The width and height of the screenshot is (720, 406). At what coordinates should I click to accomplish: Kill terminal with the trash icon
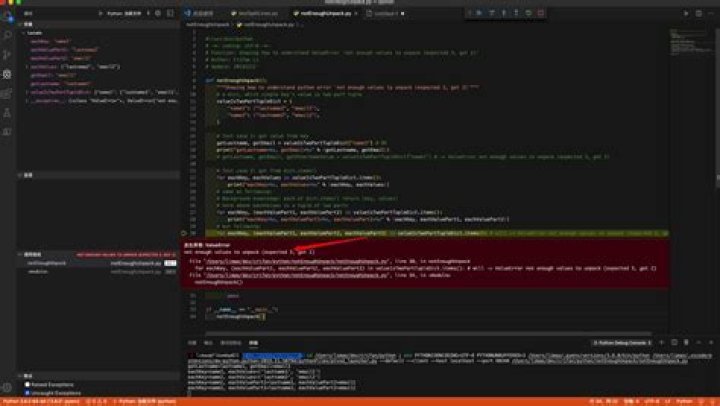[686, 343]
